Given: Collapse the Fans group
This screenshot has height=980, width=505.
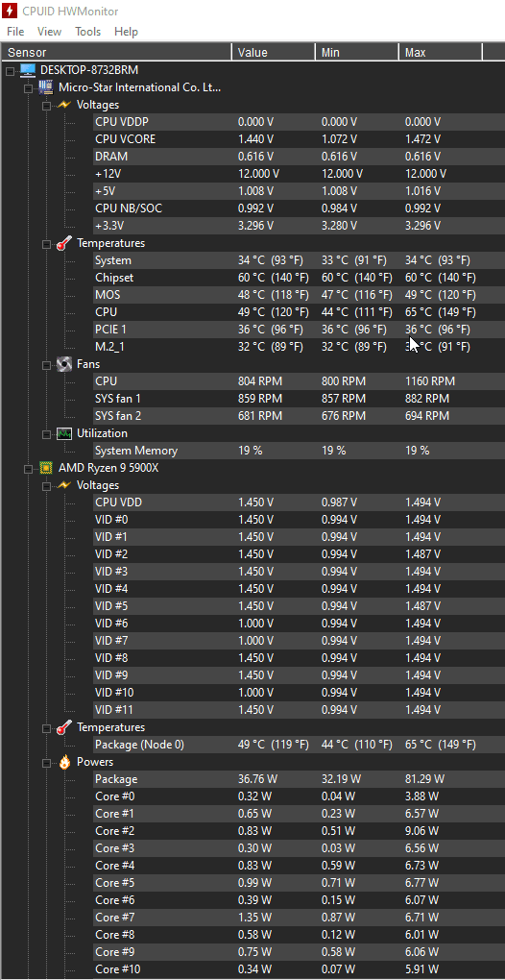Looking at the screenshot, I should click(46, 364).
